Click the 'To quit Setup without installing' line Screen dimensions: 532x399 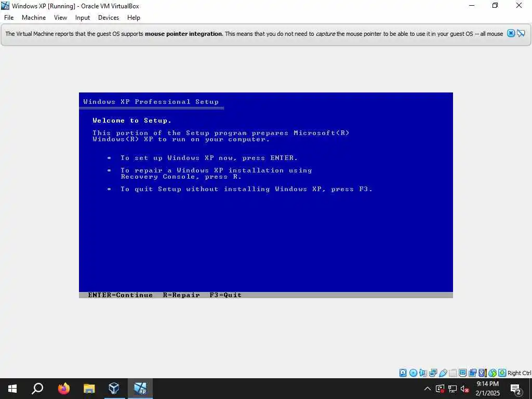247,189
